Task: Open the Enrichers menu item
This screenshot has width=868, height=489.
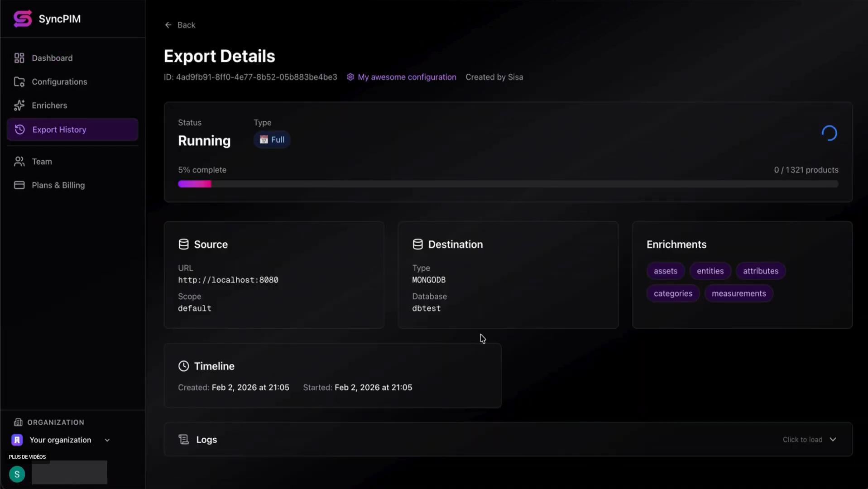Action: coord(49,105)
